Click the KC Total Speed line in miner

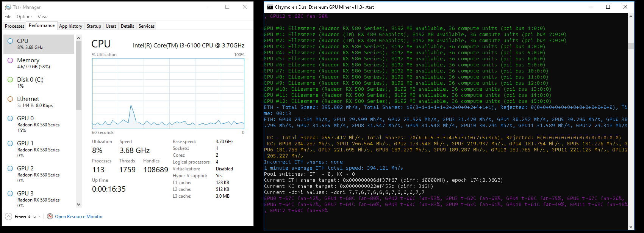tap(444, 138)
